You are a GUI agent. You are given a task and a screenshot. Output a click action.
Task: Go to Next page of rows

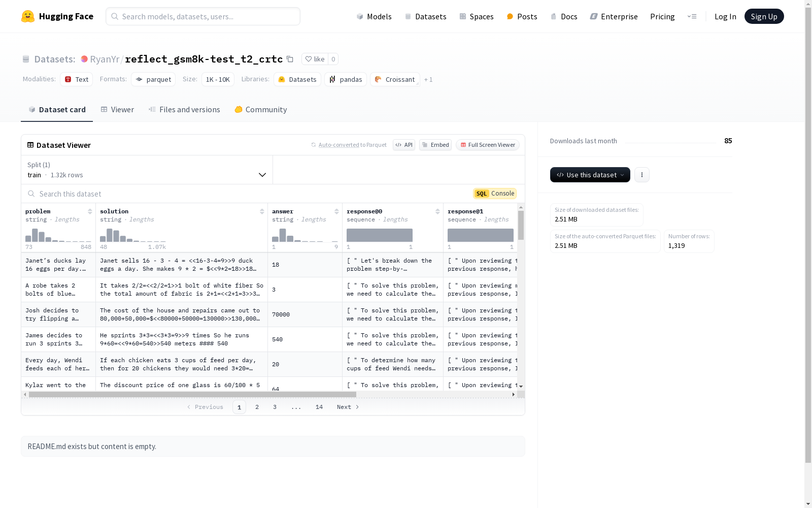348,407
